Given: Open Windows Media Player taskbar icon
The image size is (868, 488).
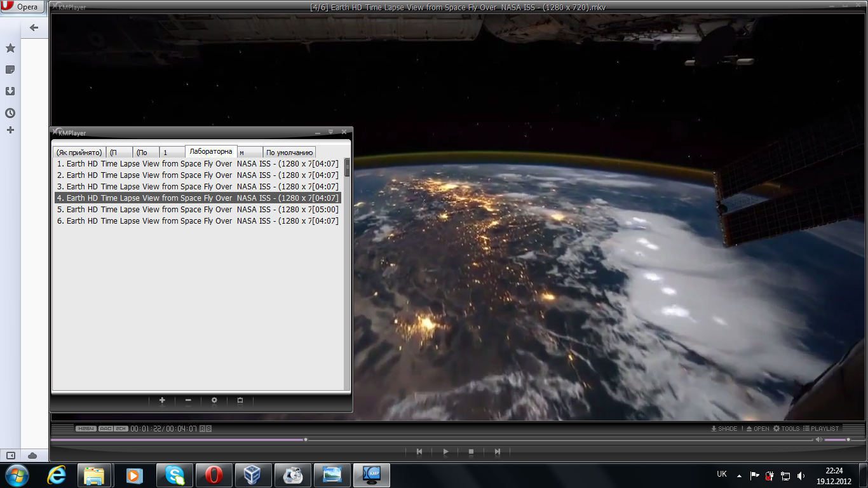Looking at the screenshot, I should (x=134, y=475).
